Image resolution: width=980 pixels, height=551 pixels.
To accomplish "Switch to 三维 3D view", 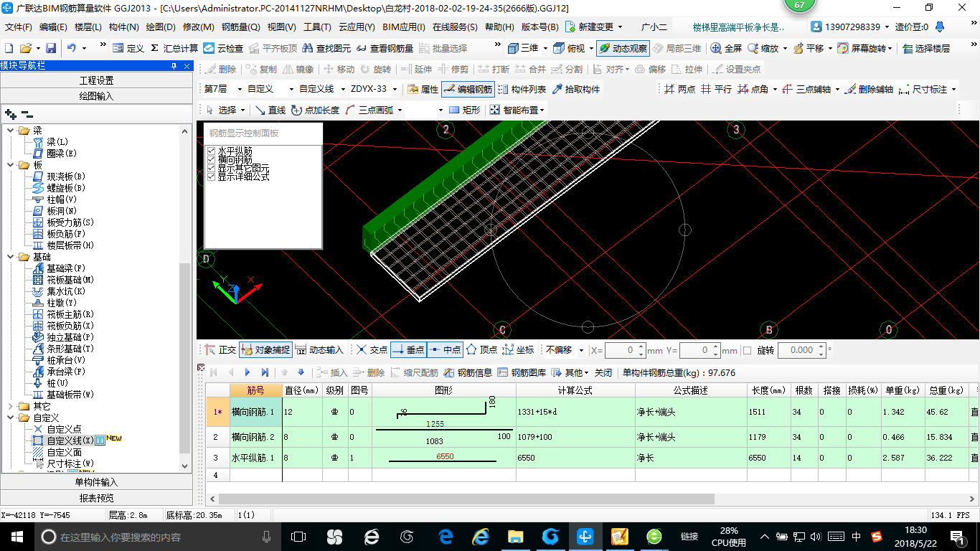I will point(523,48).
